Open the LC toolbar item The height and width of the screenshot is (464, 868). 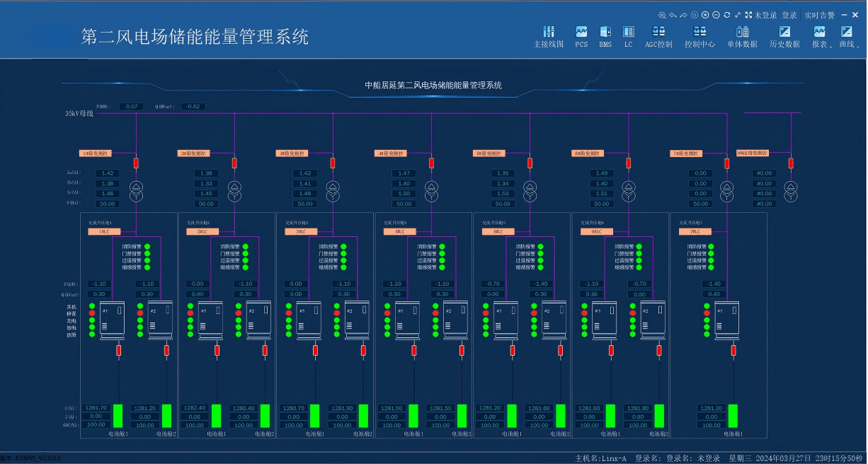628,37
